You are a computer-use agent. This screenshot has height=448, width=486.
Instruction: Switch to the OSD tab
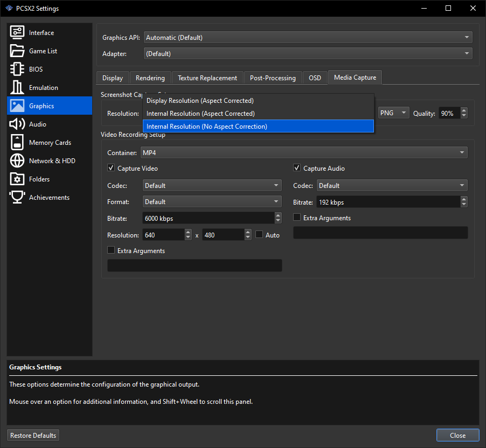(x=315, y=78)
